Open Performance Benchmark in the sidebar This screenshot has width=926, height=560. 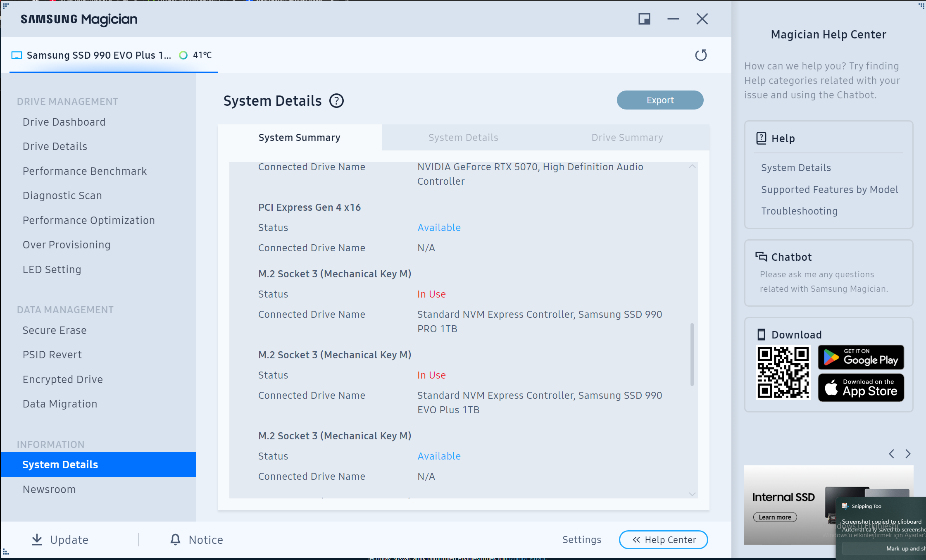(85, 171)
